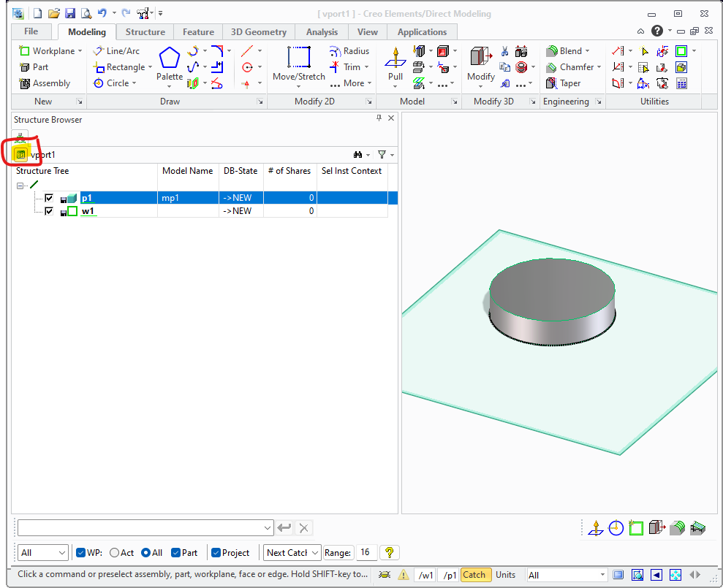Click the Units button
Screen dimensions: 723x588
506,574
